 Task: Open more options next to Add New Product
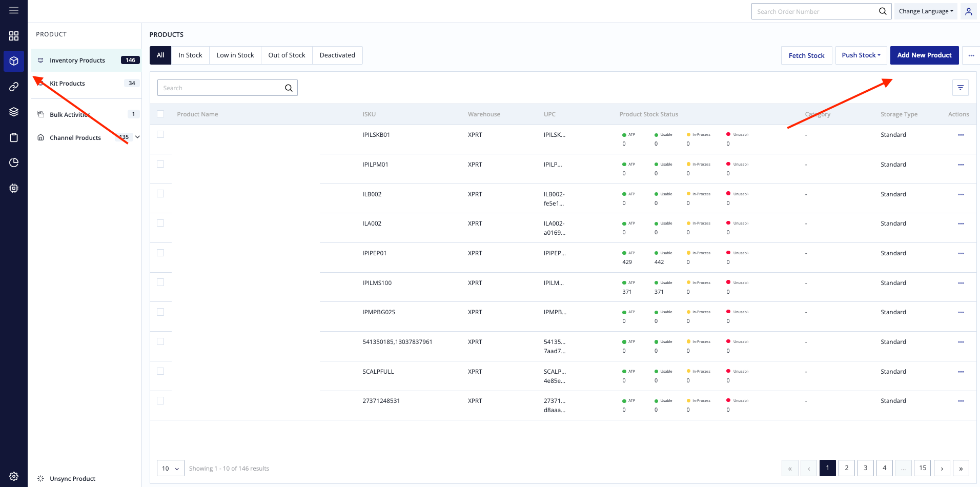pyautogui.click(x=971, y=55)
